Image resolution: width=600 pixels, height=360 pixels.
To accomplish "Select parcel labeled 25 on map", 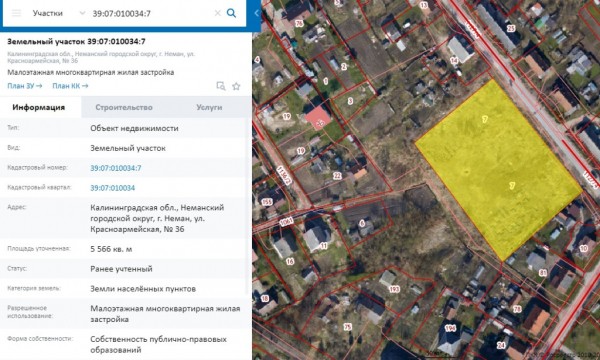I will [511, 28].
